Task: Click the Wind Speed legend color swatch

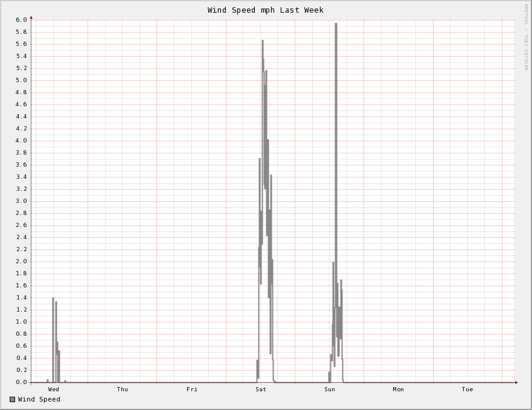Action: click(x=12, y=399)
